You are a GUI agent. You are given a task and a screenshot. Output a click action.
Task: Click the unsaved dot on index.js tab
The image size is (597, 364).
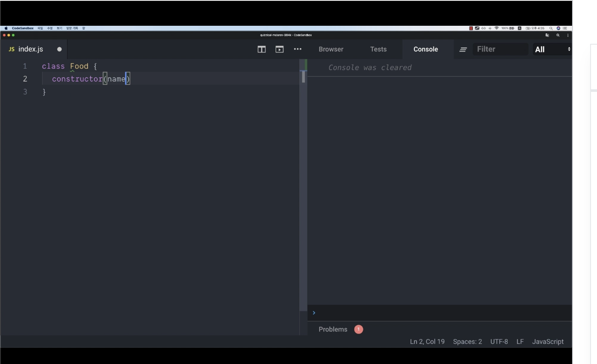point(59,49)
